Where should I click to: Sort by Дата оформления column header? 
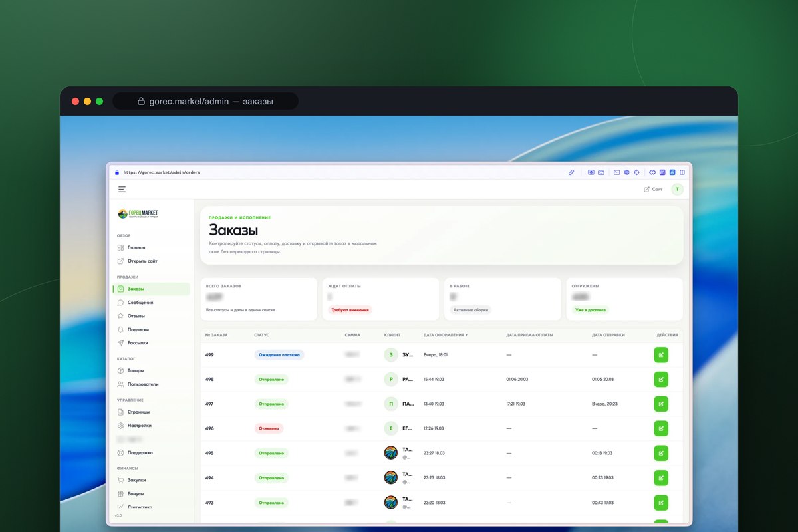click(x=446, y=335)
